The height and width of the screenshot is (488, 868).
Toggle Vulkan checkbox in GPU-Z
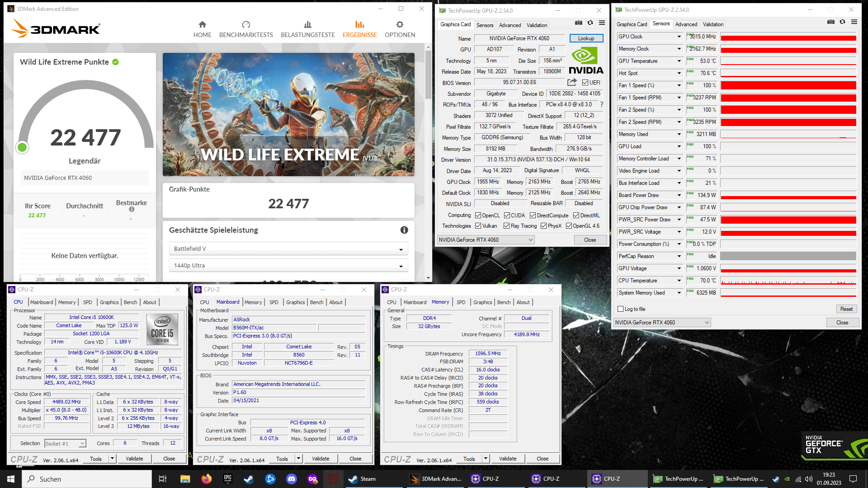click(x=478, y=226)
